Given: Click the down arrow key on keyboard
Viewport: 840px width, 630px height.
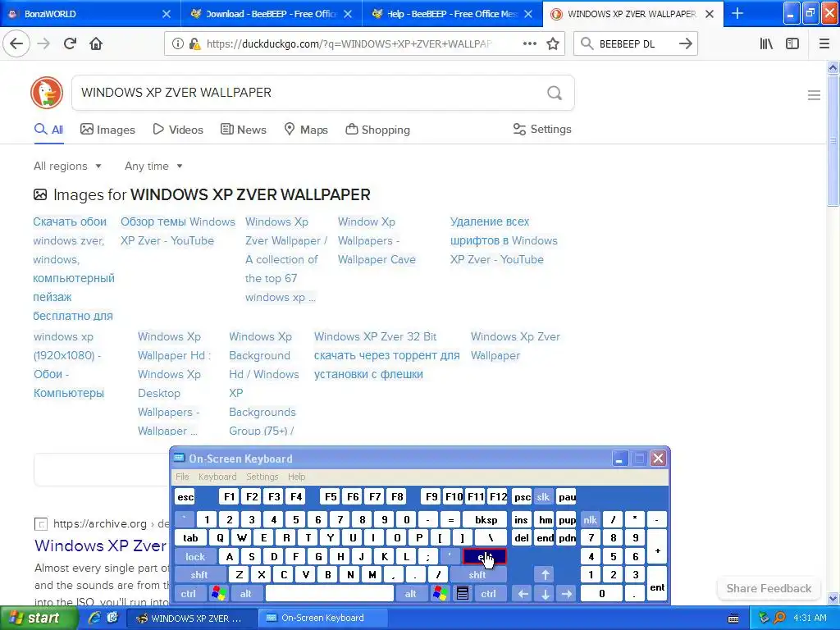Looking at the screenshot, I should 546,594.
